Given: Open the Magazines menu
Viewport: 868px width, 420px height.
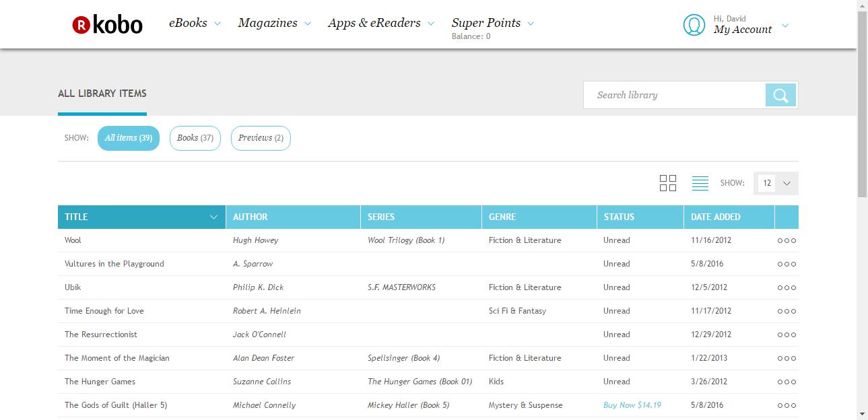Looking at the screenshot, I should pos(274,24).
